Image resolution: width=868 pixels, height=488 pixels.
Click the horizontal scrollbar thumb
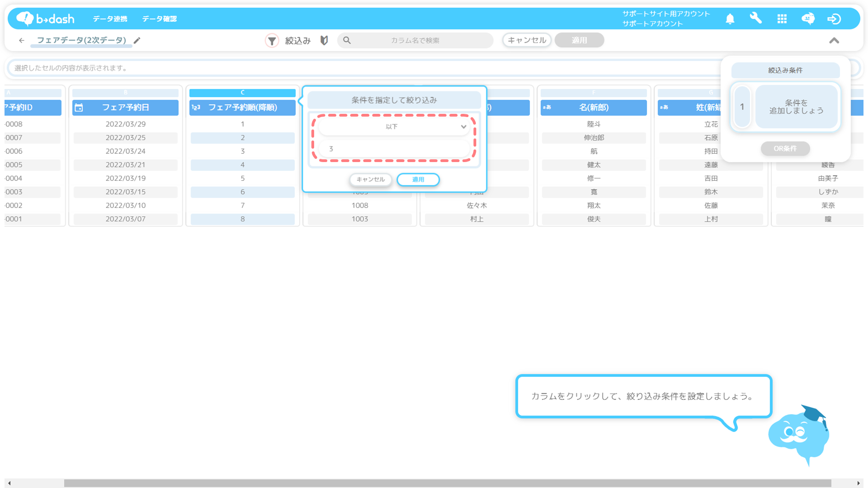coord(447,483)
